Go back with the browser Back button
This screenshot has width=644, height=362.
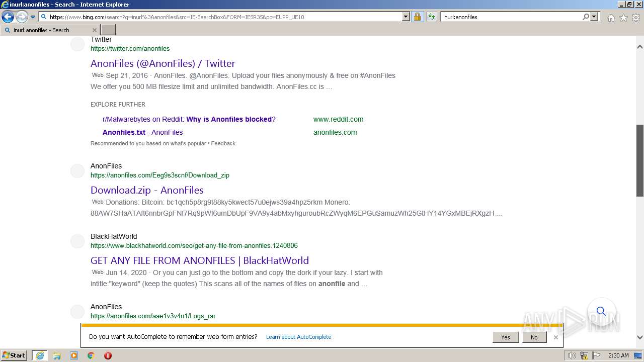click(8, 17)
